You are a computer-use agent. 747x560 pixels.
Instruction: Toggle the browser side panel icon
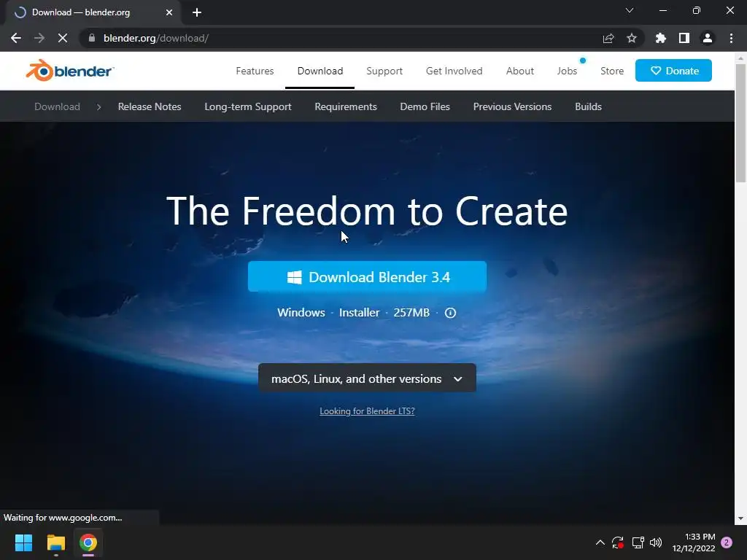(x=684, y=38)
